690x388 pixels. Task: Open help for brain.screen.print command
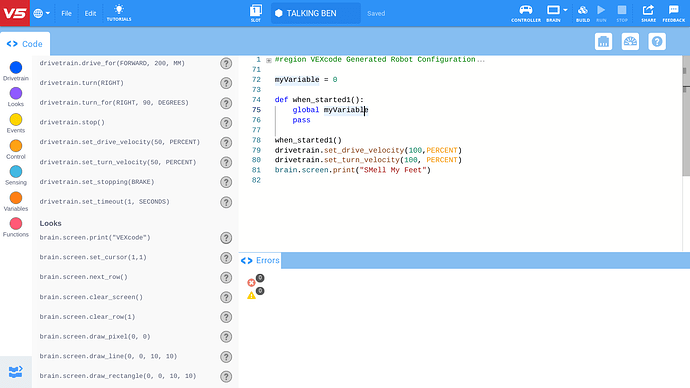[226, 238]
